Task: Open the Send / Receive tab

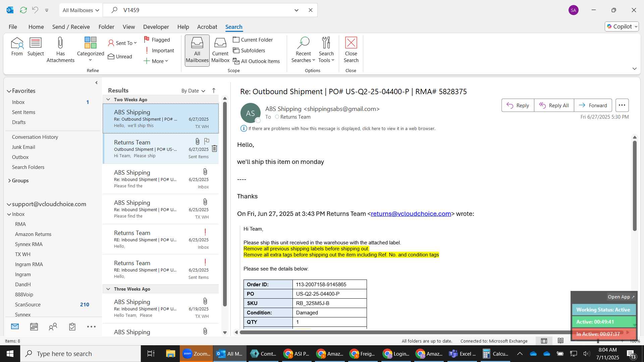Action: (71, 26)
